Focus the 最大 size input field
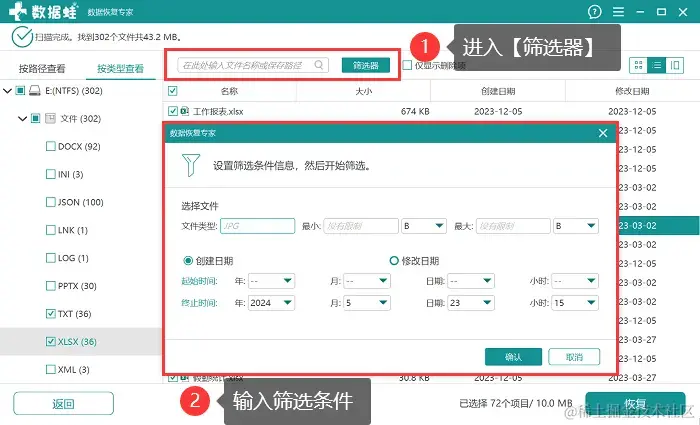The width and height of the screenshot is (700, 425). click(513, 226)
